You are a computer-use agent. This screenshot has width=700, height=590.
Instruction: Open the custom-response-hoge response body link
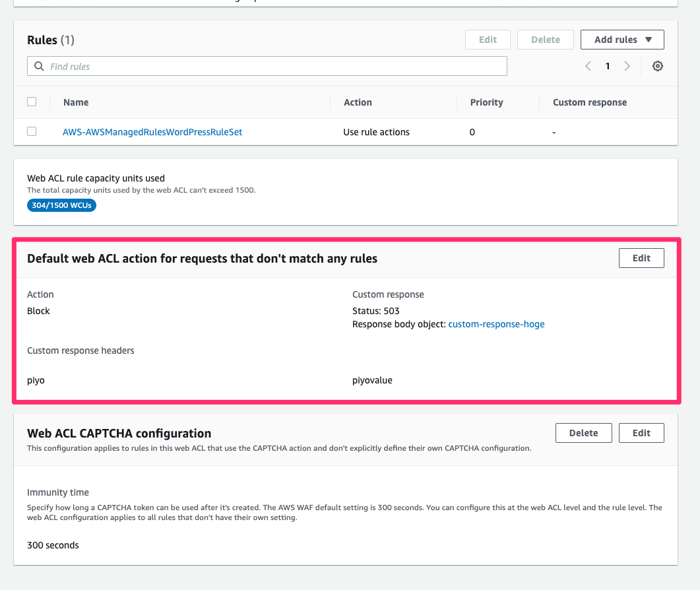496,324
